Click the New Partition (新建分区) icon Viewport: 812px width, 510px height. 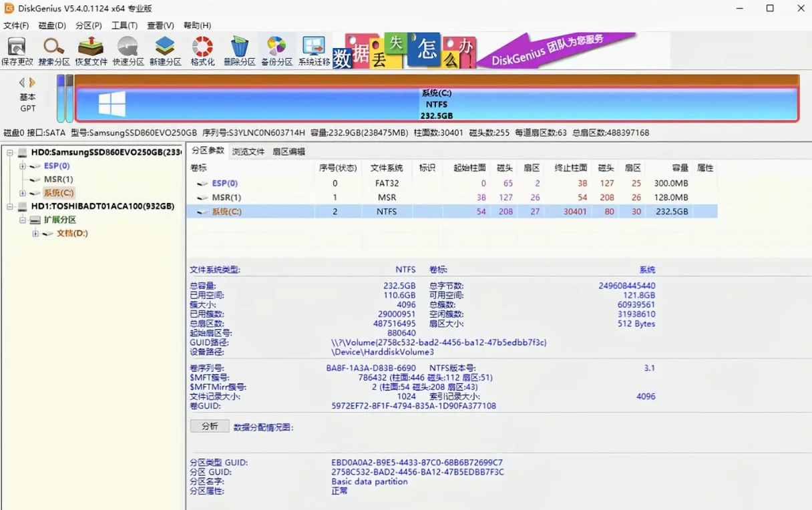click(165, 51)
